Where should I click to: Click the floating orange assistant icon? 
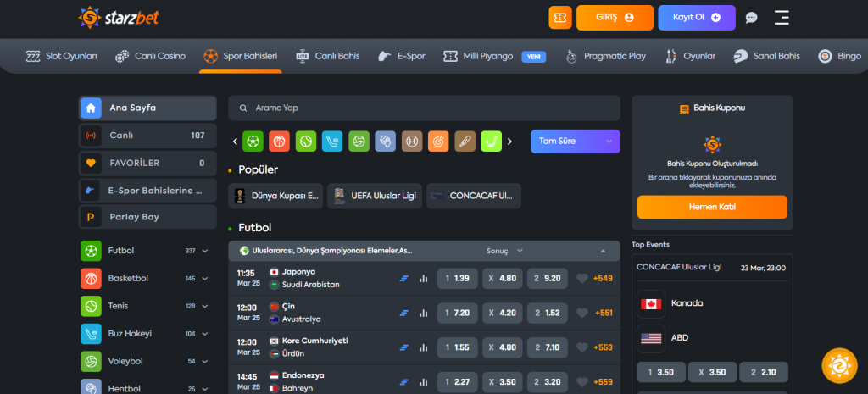click(x=839, y=365)
